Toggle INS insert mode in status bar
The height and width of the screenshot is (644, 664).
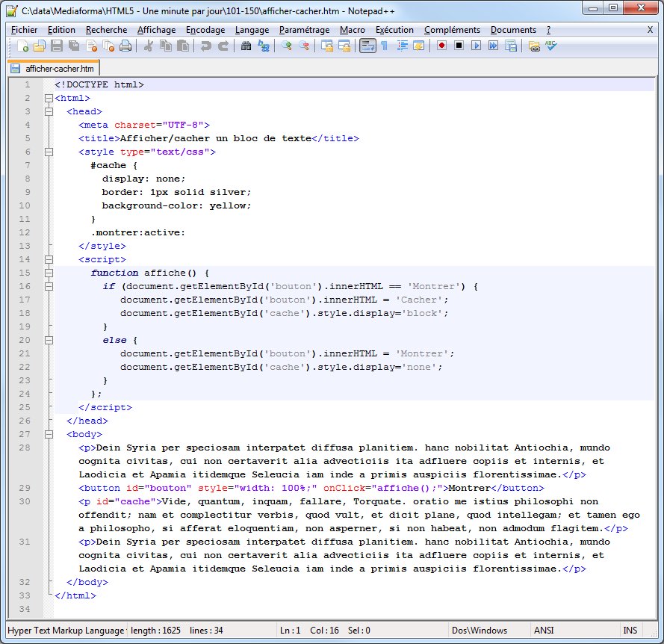point(630,631)
